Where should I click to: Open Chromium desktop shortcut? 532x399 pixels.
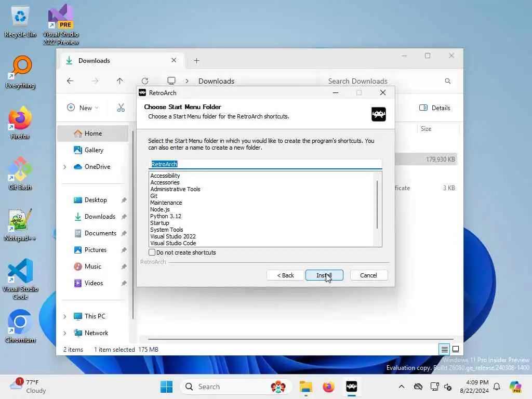coord(20,326)
